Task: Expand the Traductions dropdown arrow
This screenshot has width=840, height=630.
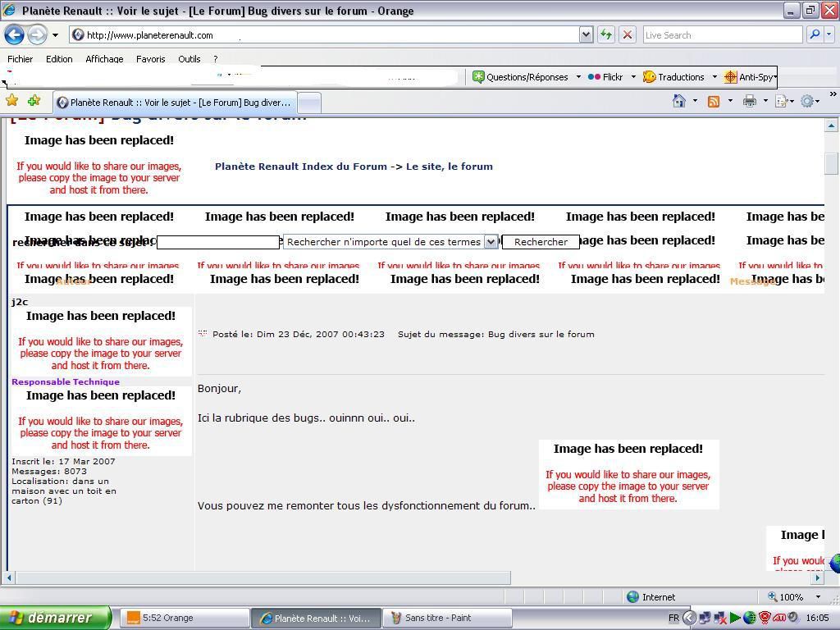Action: (x=714, y=77)
